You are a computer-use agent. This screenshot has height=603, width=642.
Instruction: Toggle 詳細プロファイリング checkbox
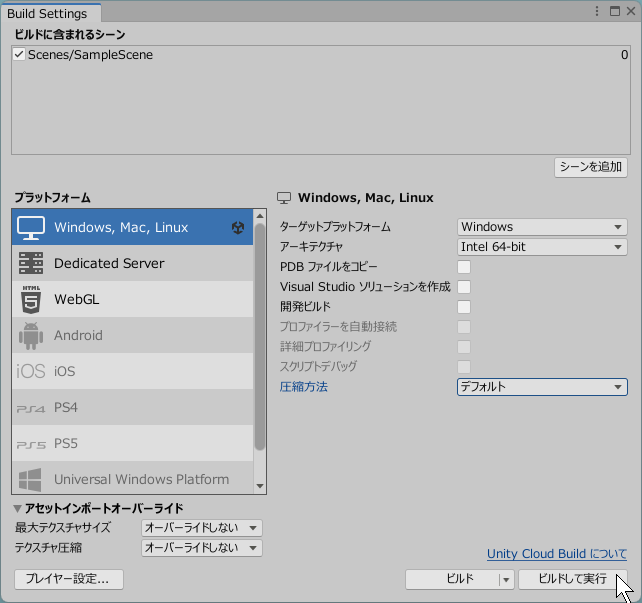tap(464, 347)
